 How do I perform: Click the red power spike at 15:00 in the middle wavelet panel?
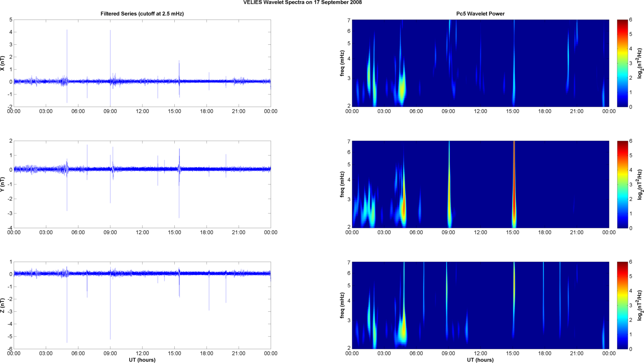pos(514,183)
